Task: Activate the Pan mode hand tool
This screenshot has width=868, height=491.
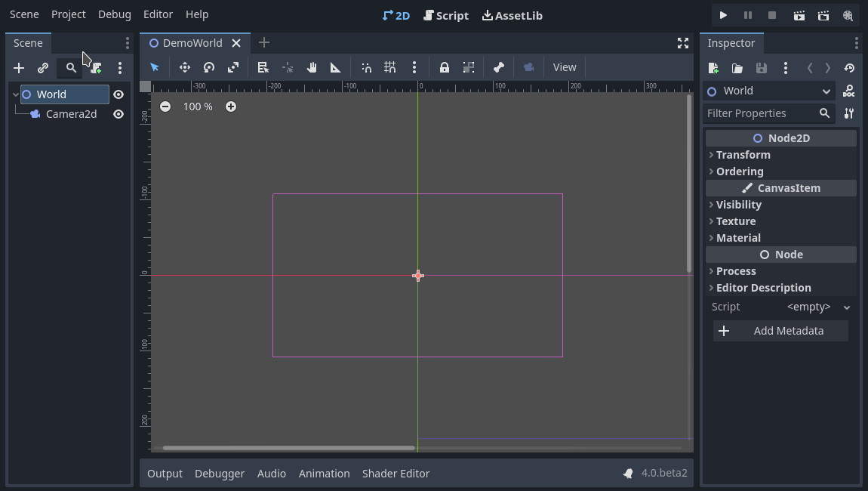Action: (x=312, y=67)
